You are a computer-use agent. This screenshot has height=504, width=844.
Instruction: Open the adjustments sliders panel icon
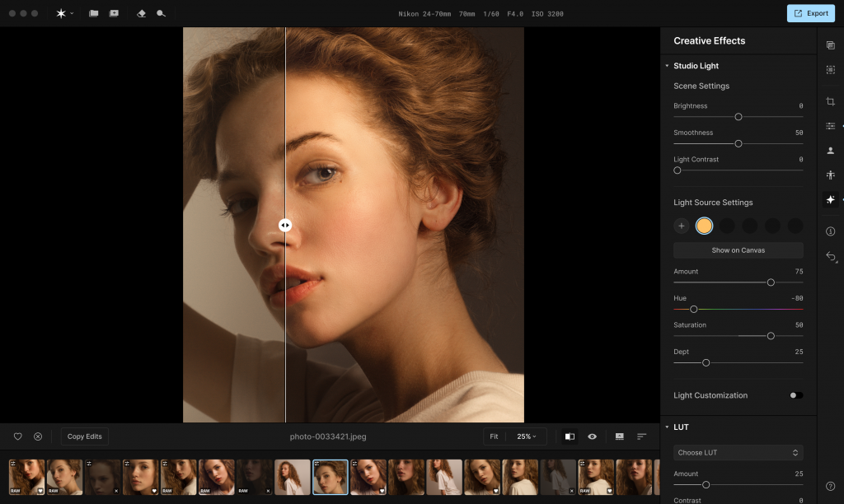click(831, 126)
